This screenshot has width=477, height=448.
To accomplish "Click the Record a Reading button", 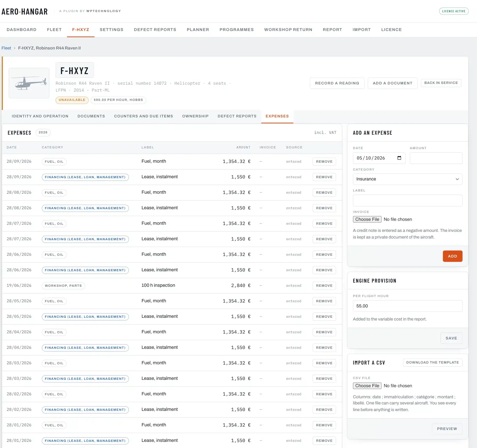I will tap(337, 83).
